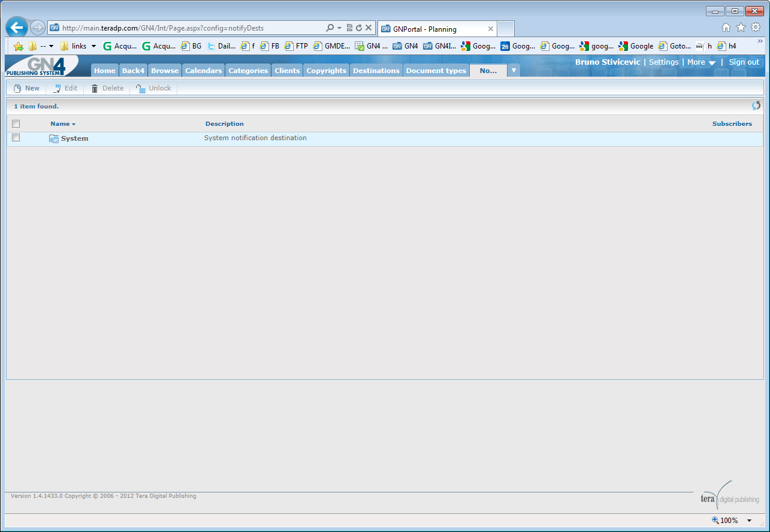Click the GN4 Publishing System logo
The width and height of the screenshot is (770, 532).
click(x=42, y=66)
